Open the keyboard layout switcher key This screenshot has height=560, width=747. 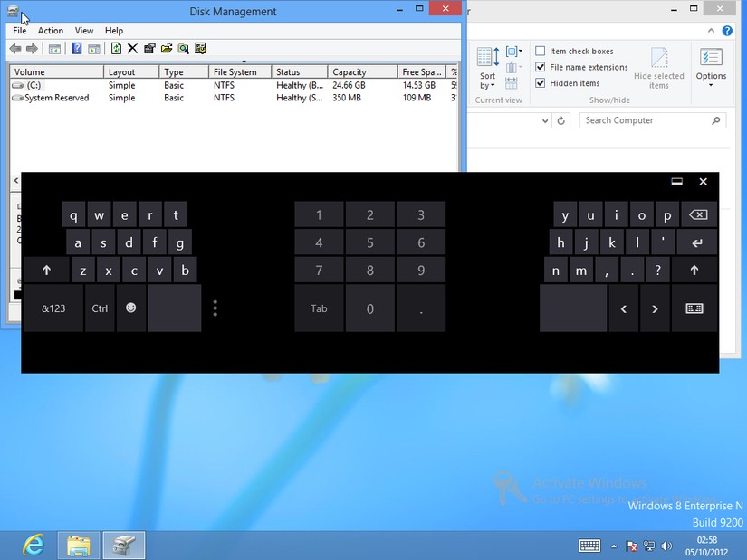coord(694,308)
